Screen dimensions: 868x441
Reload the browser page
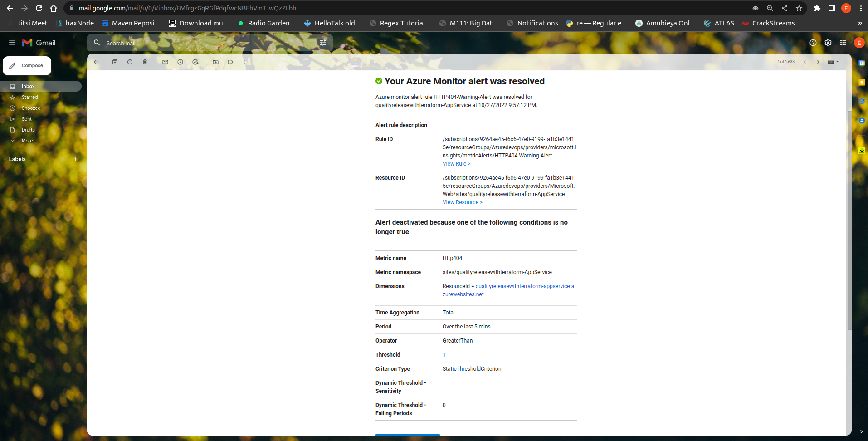click(x=39, y=8)
